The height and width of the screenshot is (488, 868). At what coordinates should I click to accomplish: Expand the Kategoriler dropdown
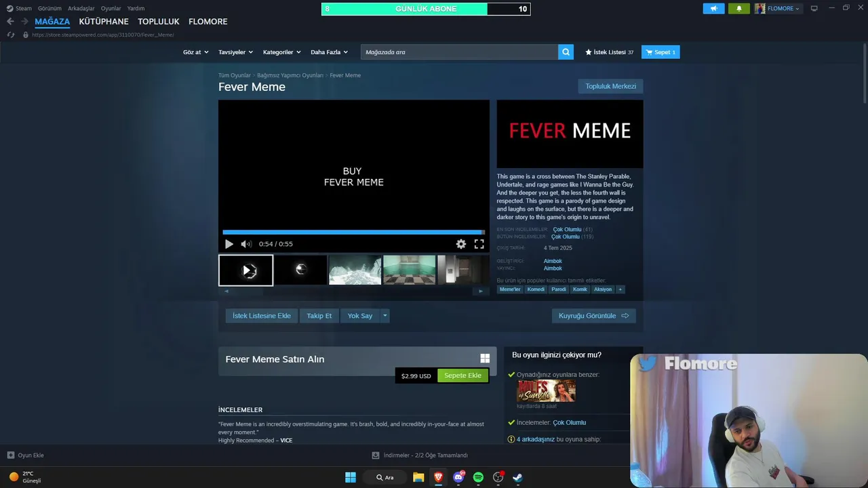pos(281,52)
